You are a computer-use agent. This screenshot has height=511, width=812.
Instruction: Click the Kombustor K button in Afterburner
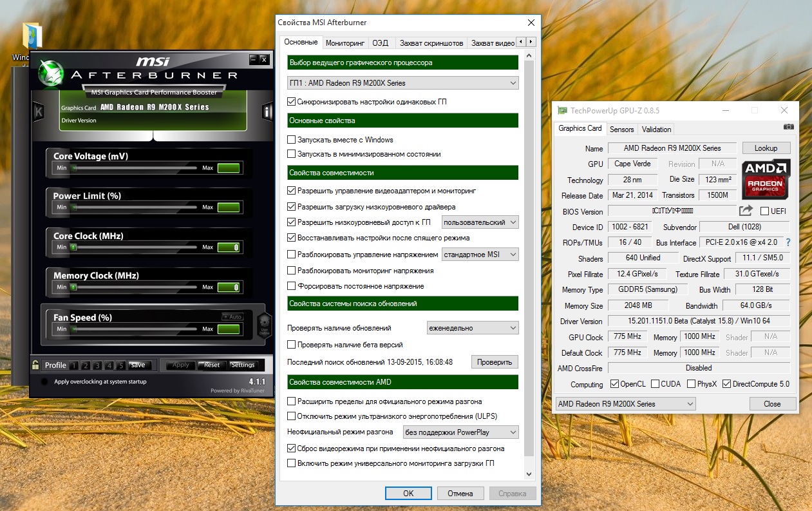pos(39,112)
